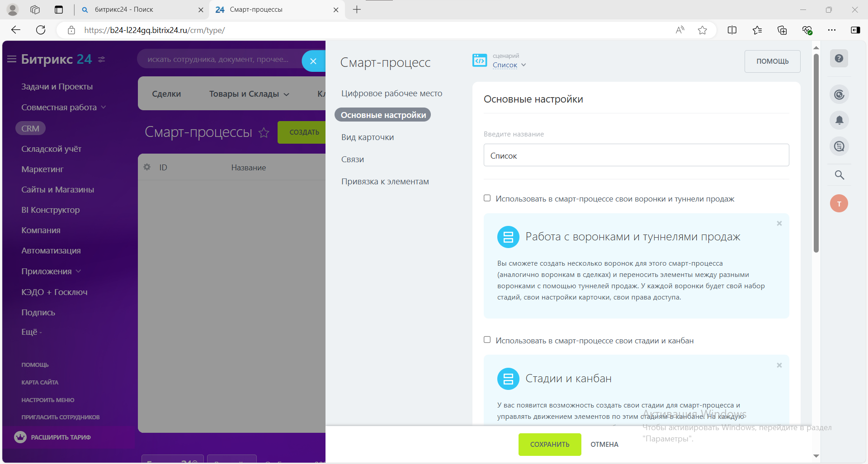Viewport: 868px width, 464px height.
Task: Open the Пригласить сотрудников link
Action: 60,417
